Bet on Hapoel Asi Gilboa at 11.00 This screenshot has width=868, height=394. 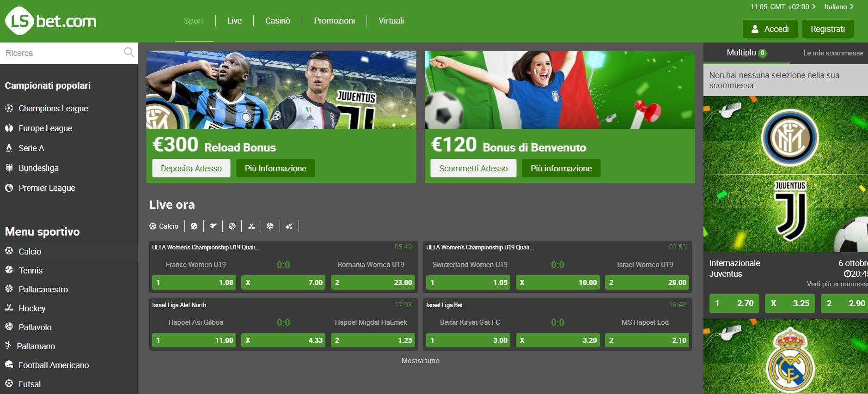(194, 340)
